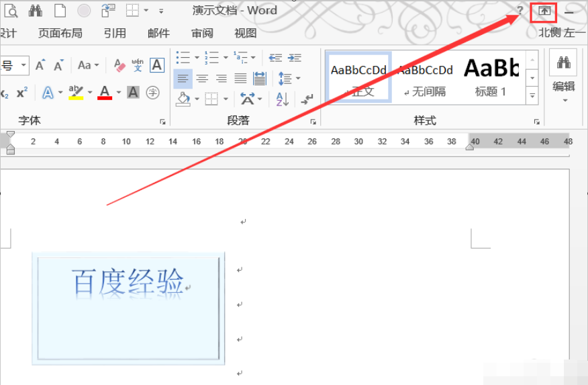Viewport: 588px width, 385px height.
Task: Toggle distributed alignment
Action: coord(260,79)
